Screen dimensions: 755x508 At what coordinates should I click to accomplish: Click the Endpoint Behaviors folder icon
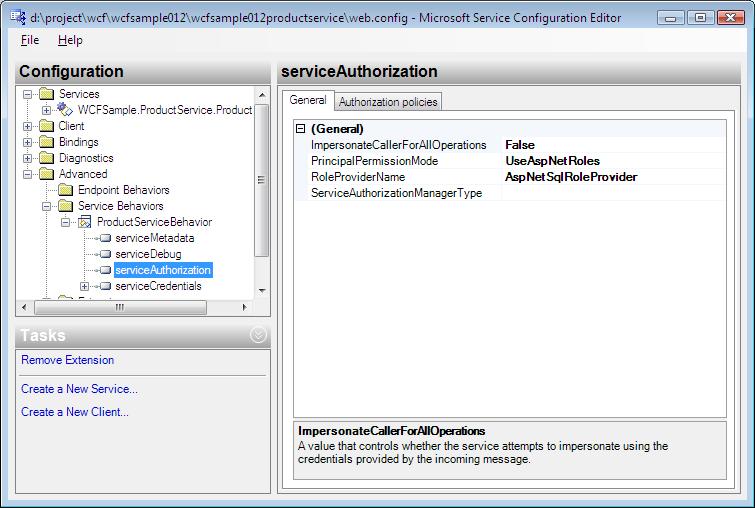point(65,190)
